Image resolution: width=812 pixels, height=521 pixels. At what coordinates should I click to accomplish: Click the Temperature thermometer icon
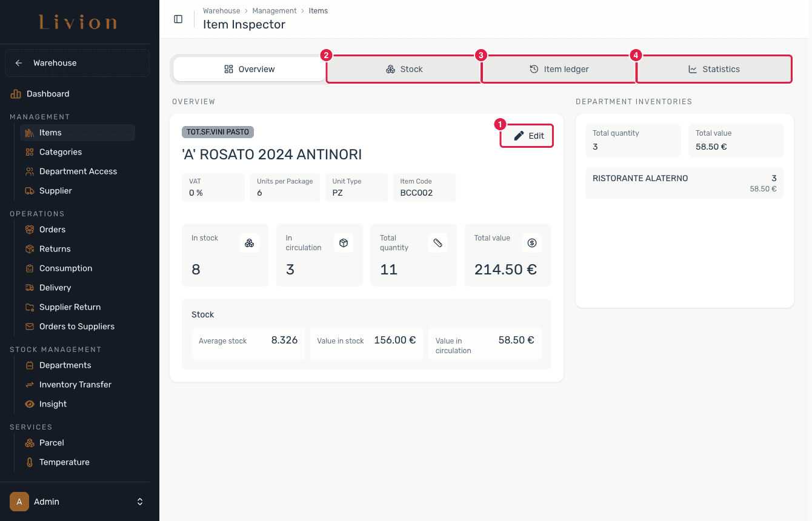[x=30, y=462]
